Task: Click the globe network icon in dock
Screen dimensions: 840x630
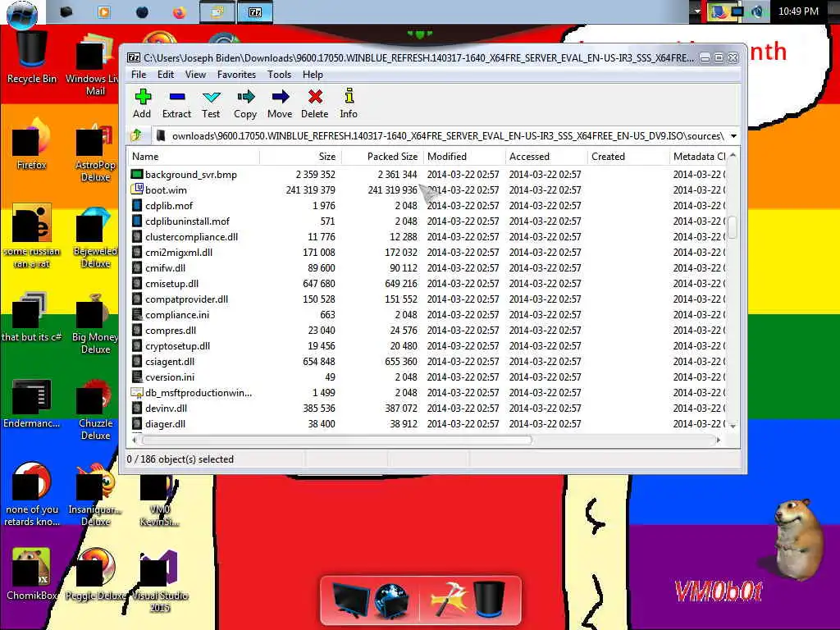Action: pyautogui.click(x=391, y=600)
